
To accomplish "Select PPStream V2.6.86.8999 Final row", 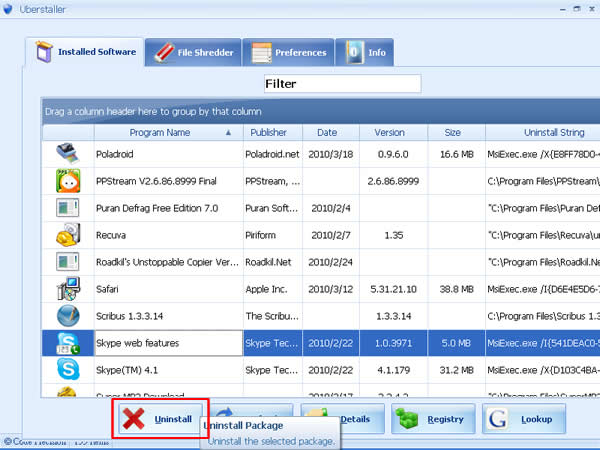I will [321, 181].
